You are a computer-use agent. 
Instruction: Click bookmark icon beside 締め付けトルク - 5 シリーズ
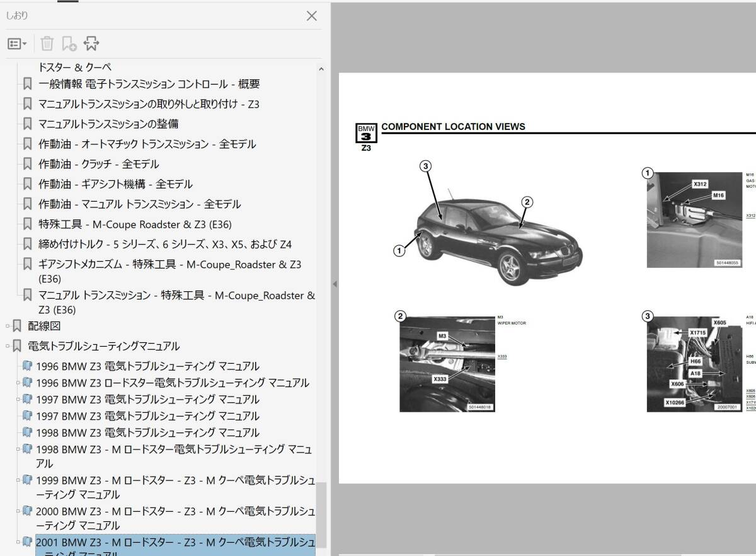tap(27, 244)
